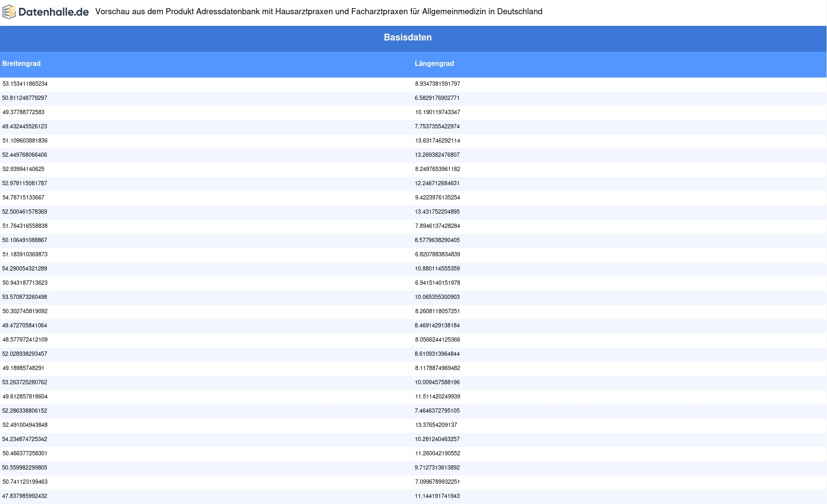The image size is (827, 504).
Task: Select longitude value 8.9347381591797
Action: pos(438,84)
